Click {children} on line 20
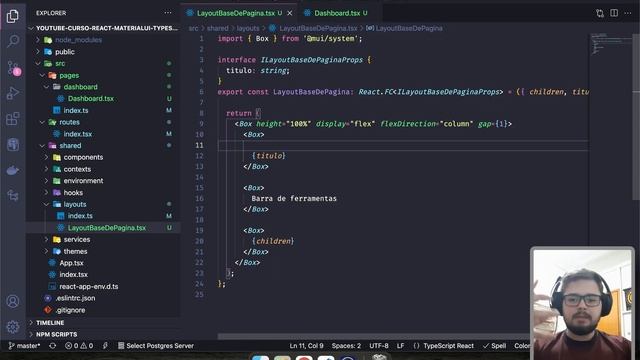 pos(273,241)
